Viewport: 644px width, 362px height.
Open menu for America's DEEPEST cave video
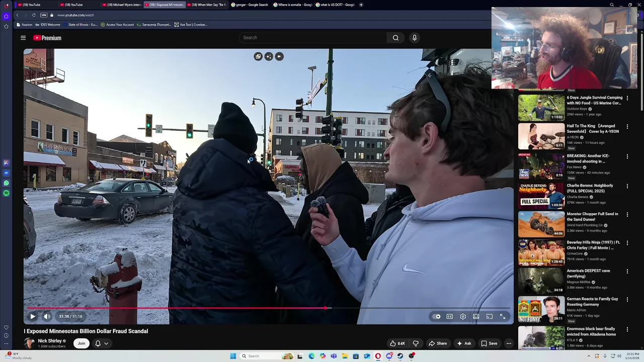pos(627,271)
